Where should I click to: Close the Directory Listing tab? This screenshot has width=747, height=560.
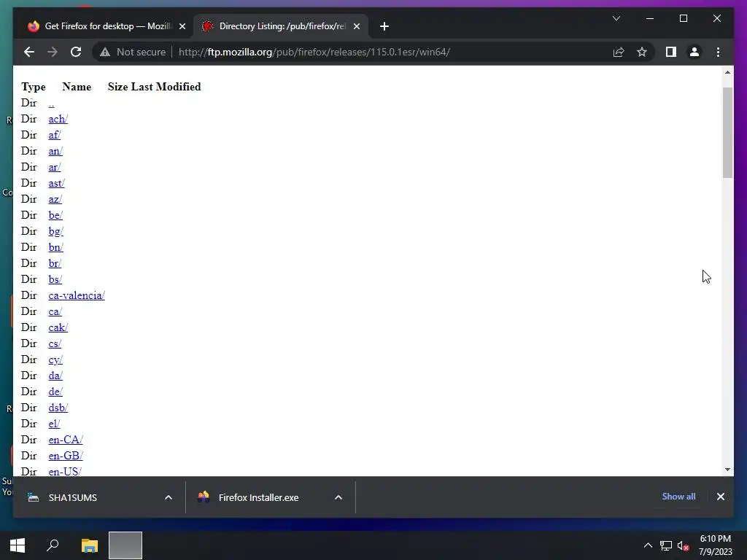pyautogui.click(x=356, y=26)
